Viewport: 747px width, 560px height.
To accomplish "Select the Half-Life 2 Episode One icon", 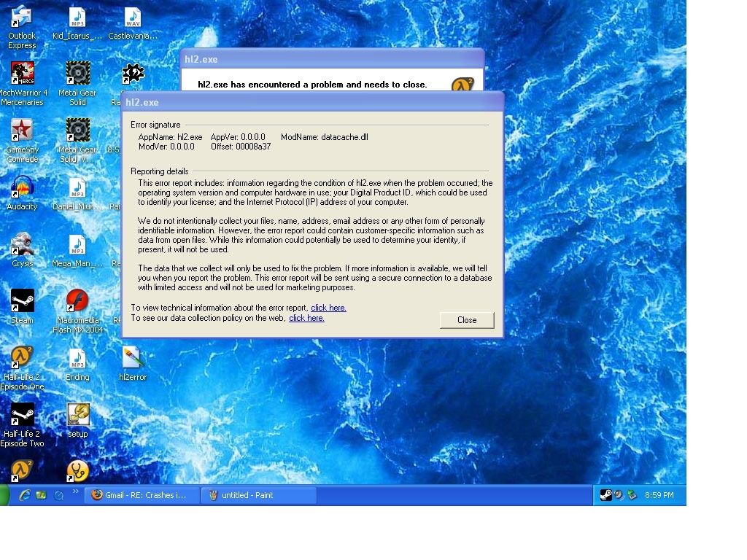I will [x=22, y=358].
